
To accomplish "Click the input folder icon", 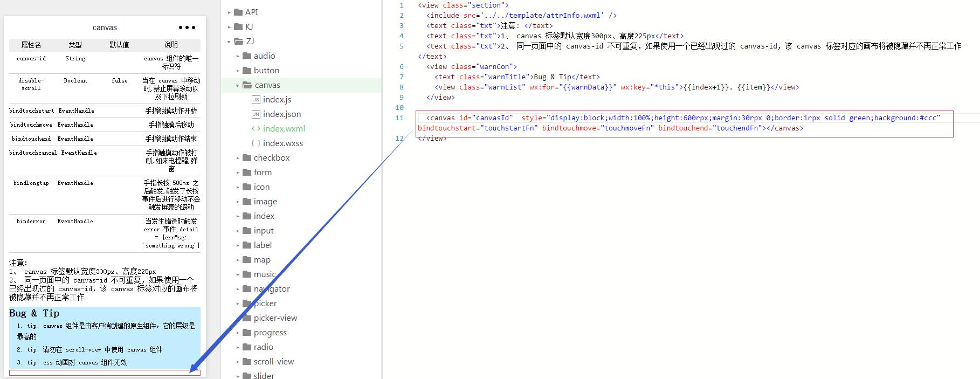I will pos(247,230).
